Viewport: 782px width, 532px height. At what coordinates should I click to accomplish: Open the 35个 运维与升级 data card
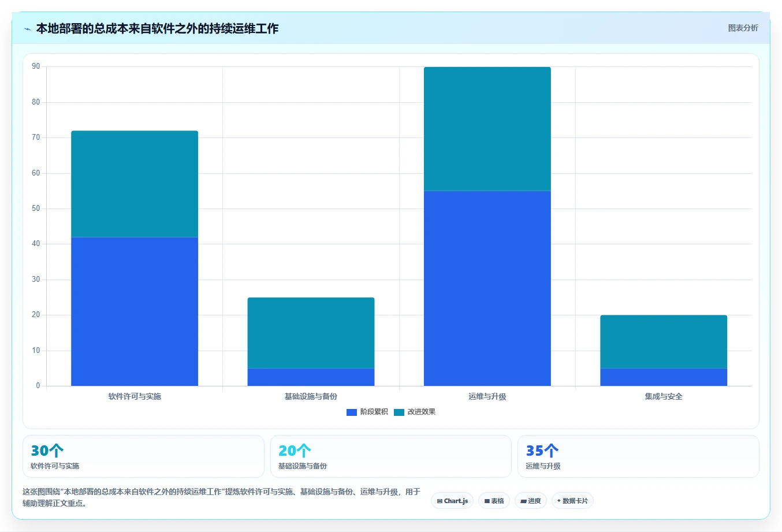(x=638, y=456)
